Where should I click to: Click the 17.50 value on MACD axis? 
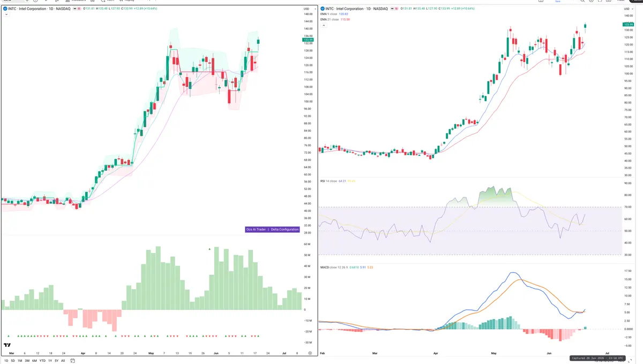tap(627, 271)
